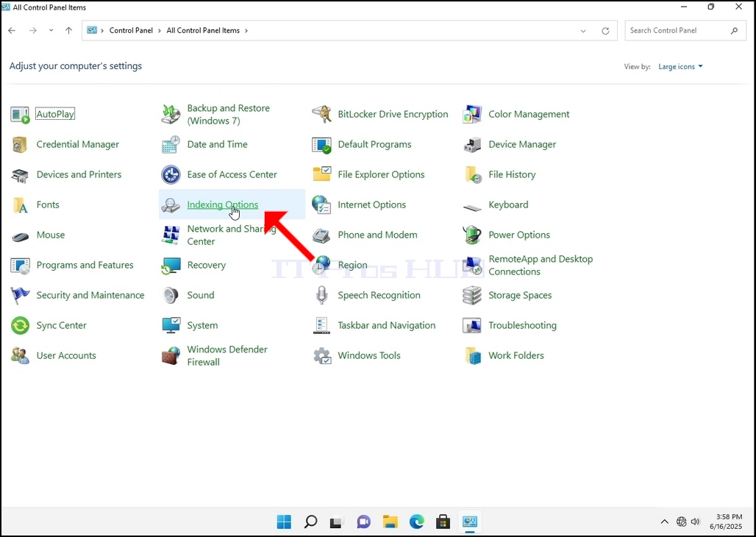Launch Microsoft Edge from taskbar
Viewport: 756px width, 537px height.
416,522
